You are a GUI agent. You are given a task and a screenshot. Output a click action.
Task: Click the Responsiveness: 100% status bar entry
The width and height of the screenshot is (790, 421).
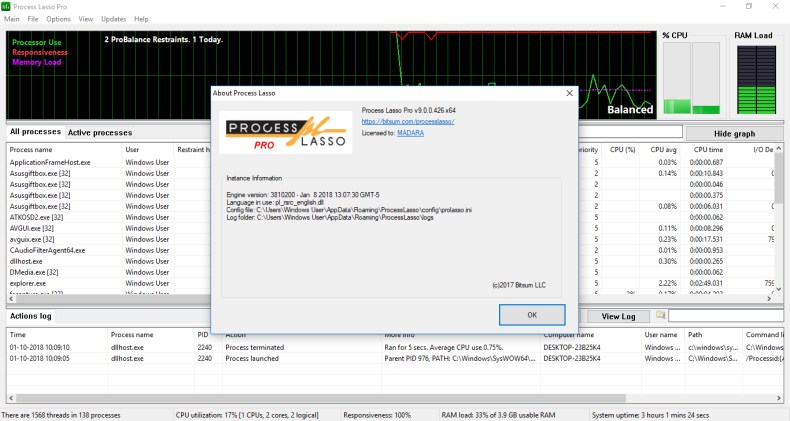(x=377, y=415)
